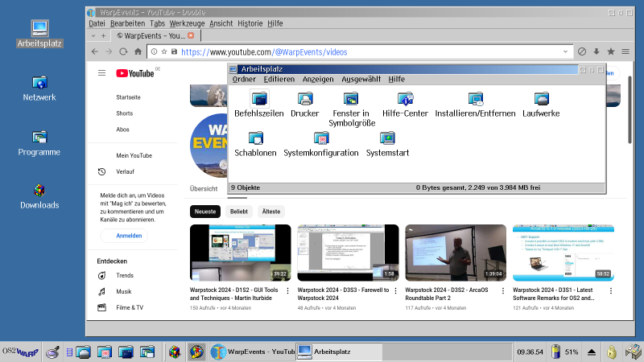Select the Älteste sort chip
644x362 pixels.
click(271, 212)
